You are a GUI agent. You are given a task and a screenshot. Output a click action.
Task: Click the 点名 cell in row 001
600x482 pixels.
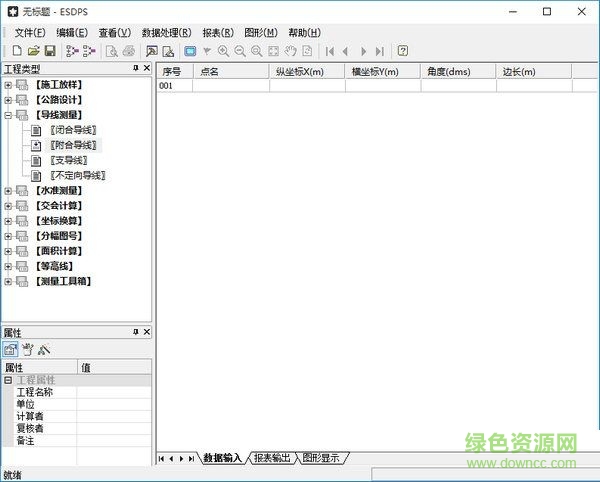pos(231,86)
